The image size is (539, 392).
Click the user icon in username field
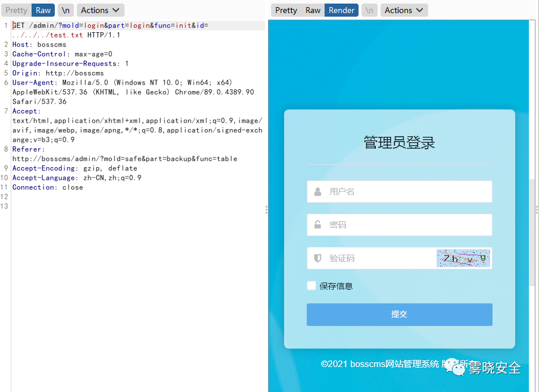pyautogui.click(x=317, y=192)
